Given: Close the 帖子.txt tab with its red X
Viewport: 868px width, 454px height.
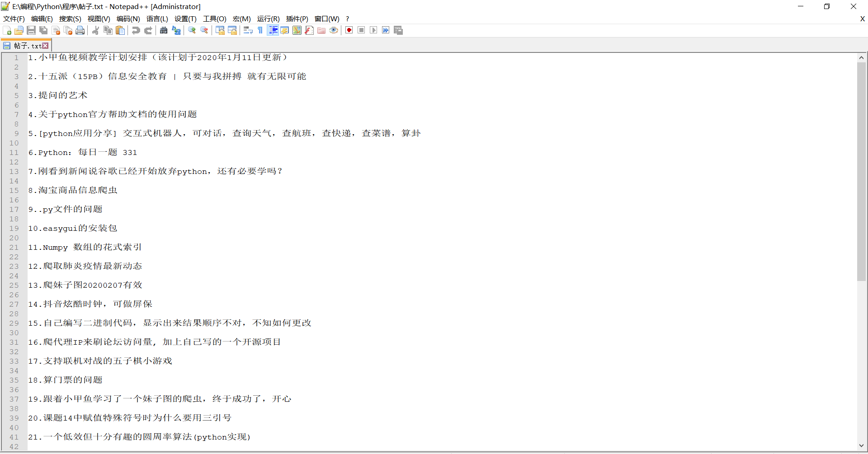Looking at the screenshot, I should [x=45, y=46].
